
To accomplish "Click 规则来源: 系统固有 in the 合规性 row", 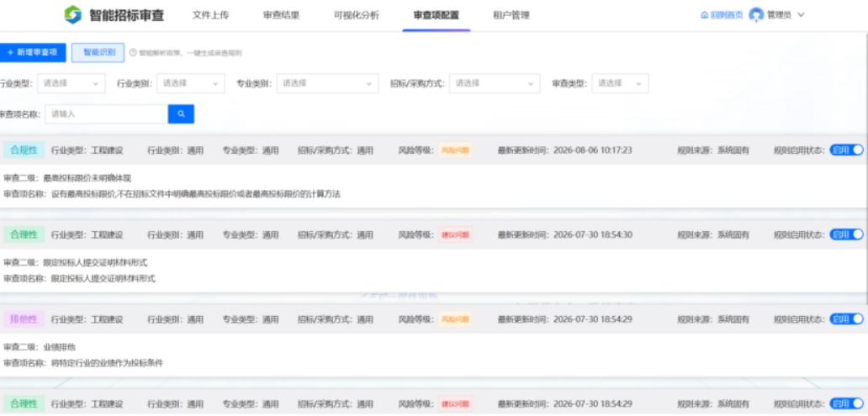I will coord(713,150).
